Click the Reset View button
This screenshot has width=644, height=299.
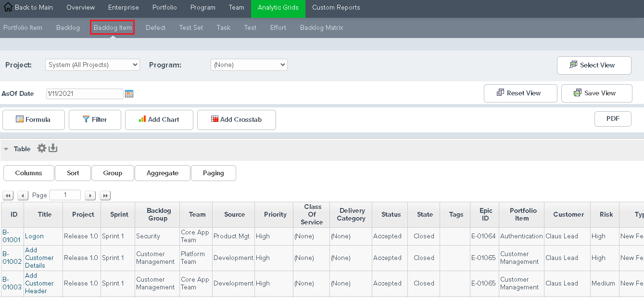point(520,93)
